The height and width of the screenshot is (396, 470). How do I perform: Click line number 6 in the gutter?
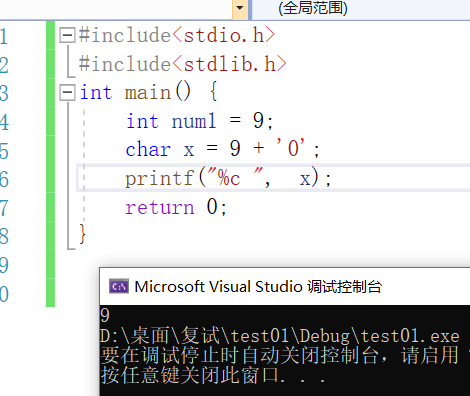coord(4,179)
